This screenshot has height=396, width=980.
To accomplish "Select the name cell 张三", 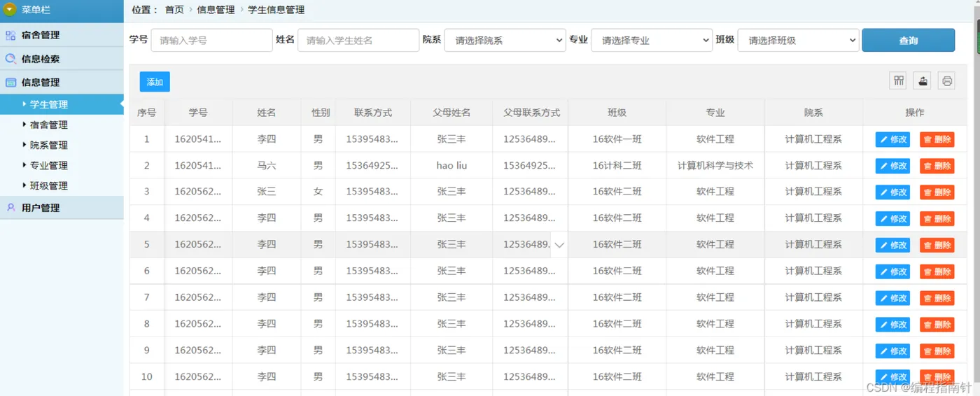I will coord(267,192).
